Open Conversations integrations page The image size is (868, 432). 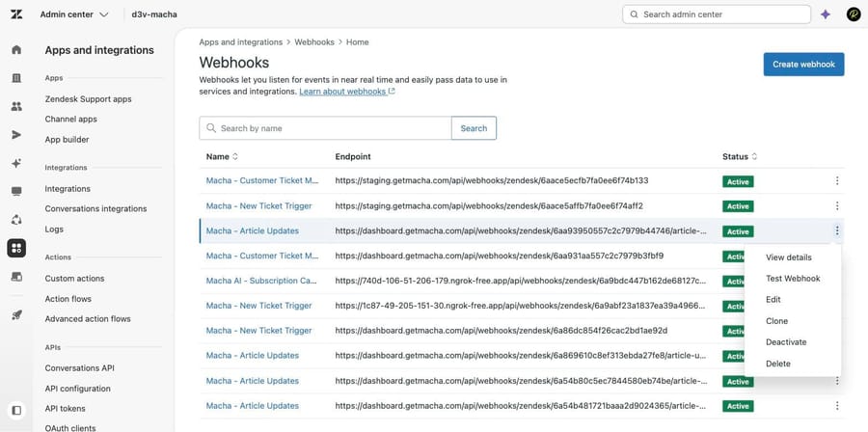coord(95,208)
